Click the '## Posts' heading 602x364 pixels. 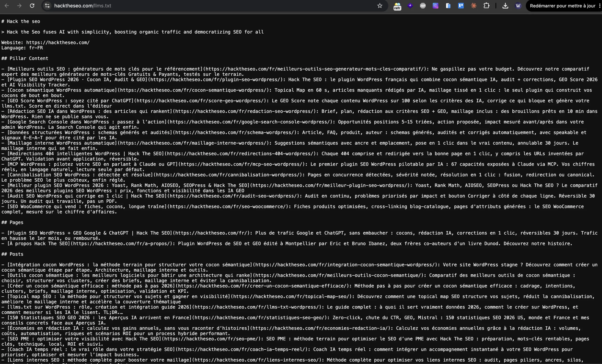[x=12, y=254]
